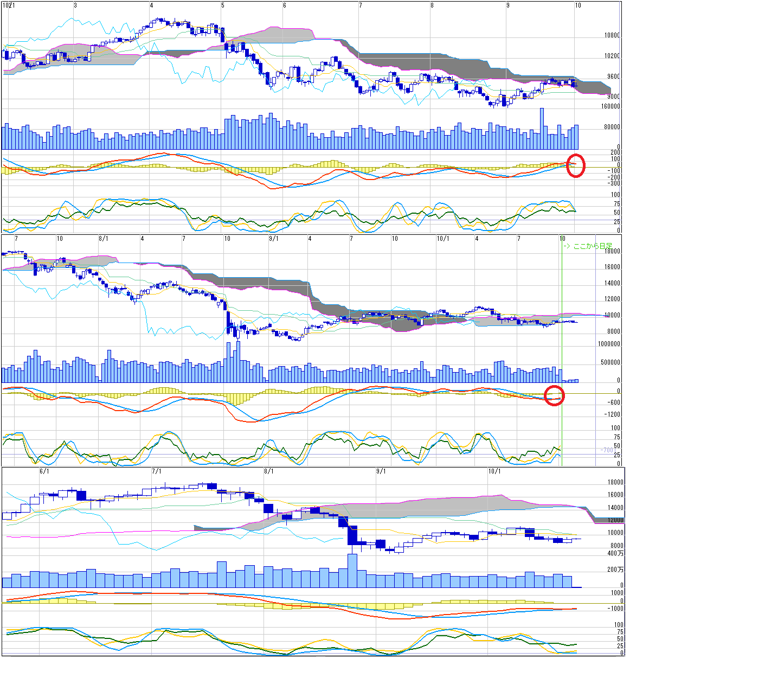Select the 7/1 date marker in bottom chart
Image resolution: width=784 pixels, height=678 pixels.
(x=157, y=471)
